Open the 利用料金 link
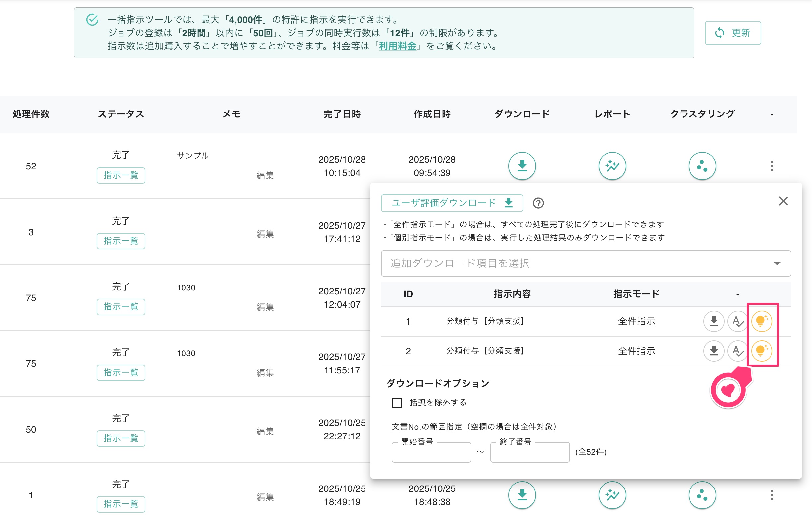The height and width of the screenshot is (525, 812). pyautogui.click(x=398, y=46)
